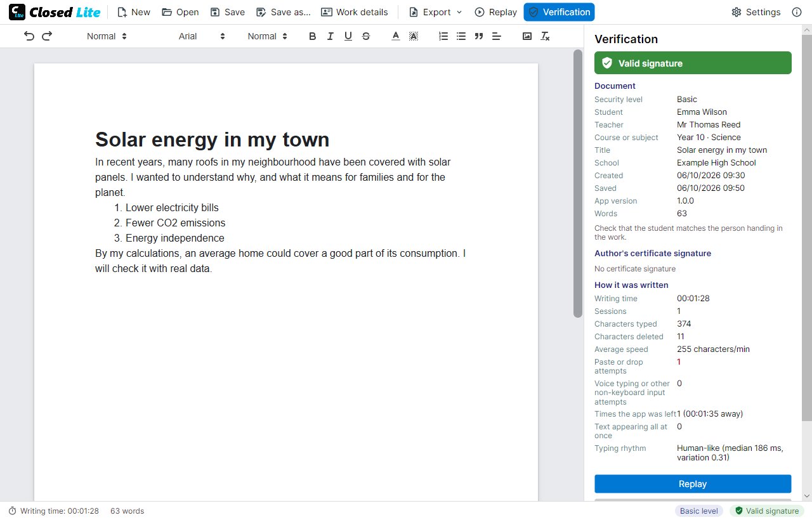
Task: Redo the last undone edit
Action: point(47,36)
